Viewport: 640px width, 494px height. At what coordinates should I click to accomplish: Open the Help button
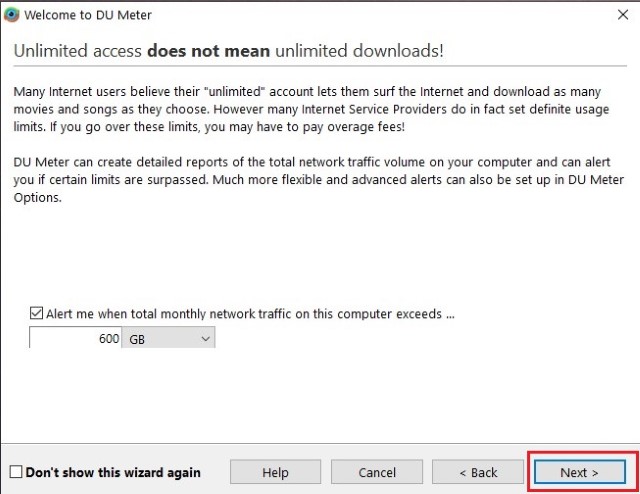[276, 472]
